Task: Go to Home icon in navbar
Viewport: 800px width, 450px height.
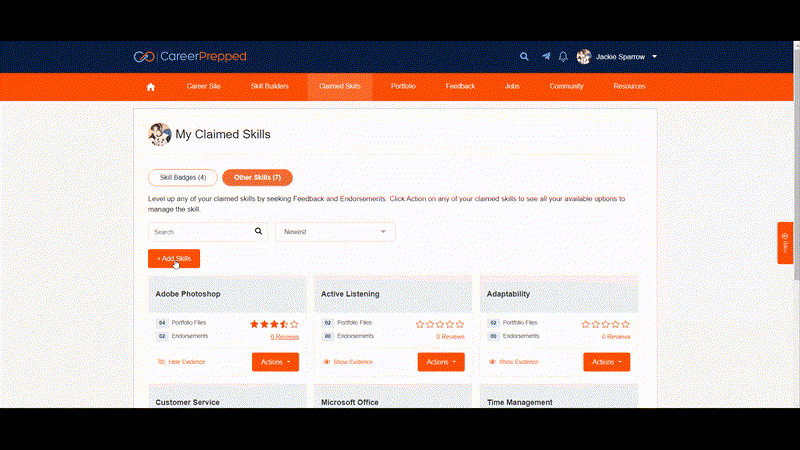Action: point(151,87)
